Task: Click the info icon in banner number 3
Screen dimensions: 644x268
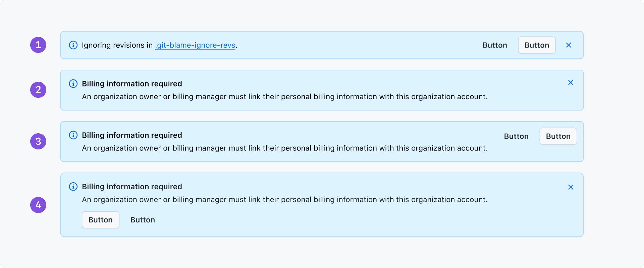Action: coord(73,135)
